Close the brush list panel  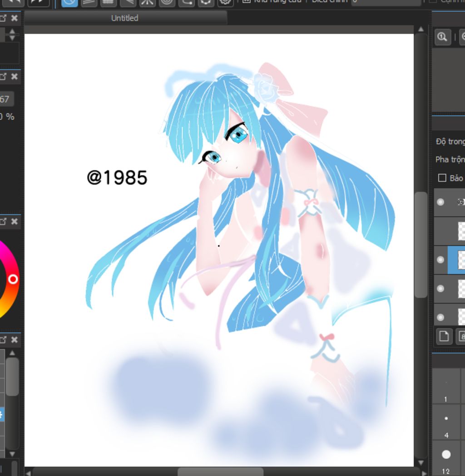[x=14, y=340]
